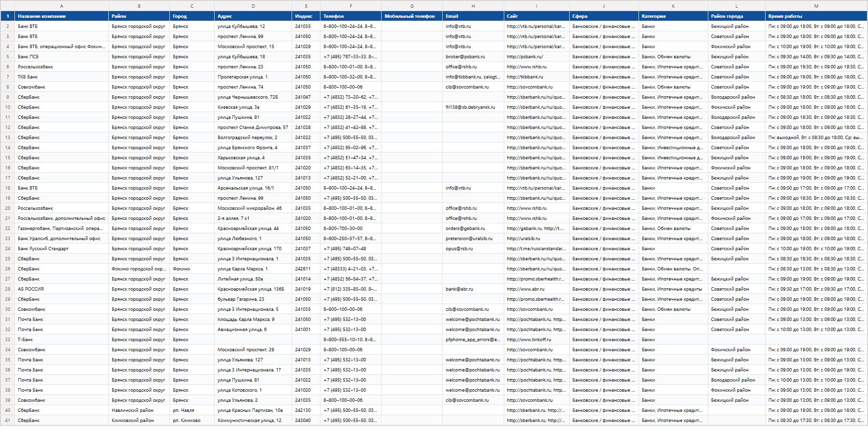The width and height of the screenshot is (868, 434).
Task: Click the 'Мобильный телефон' header cell
Action: pyautogui.click(x=412, y=16)
